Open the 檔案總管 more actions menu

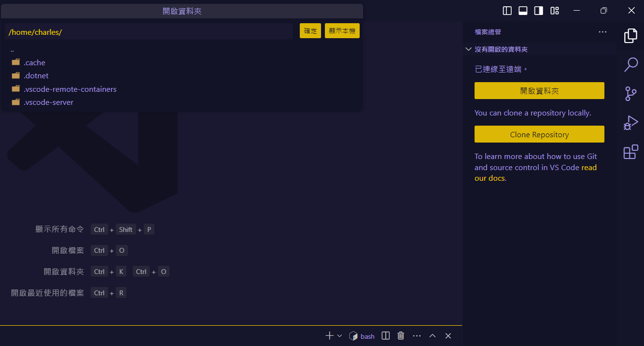602,32
